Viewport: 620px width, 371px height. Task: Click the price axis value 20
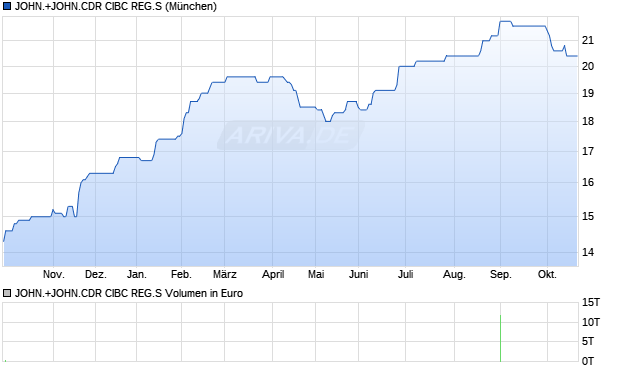(x=588, y=66)
